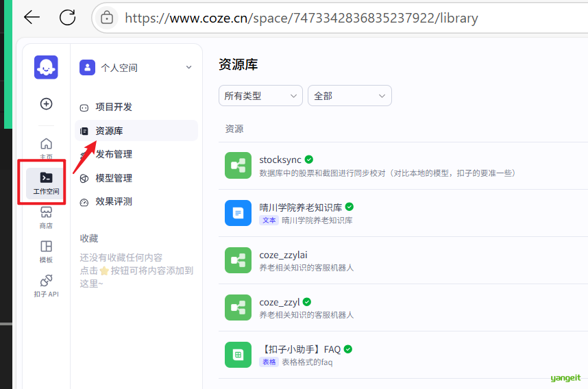Reload the page with the refresh icon
This screenshot has width=588, height=389.
click(x=67, y=17)
